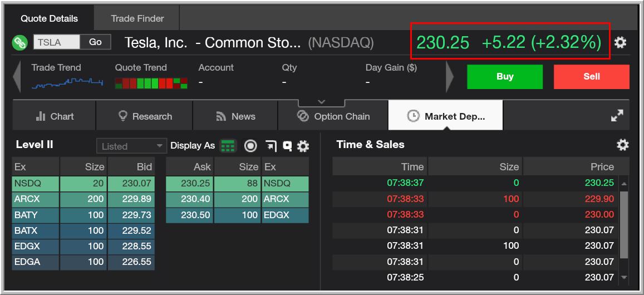Screen dimensions: 644x295
Task: Click the Time & Sales scroll down arrow
Action: (624, 277)
